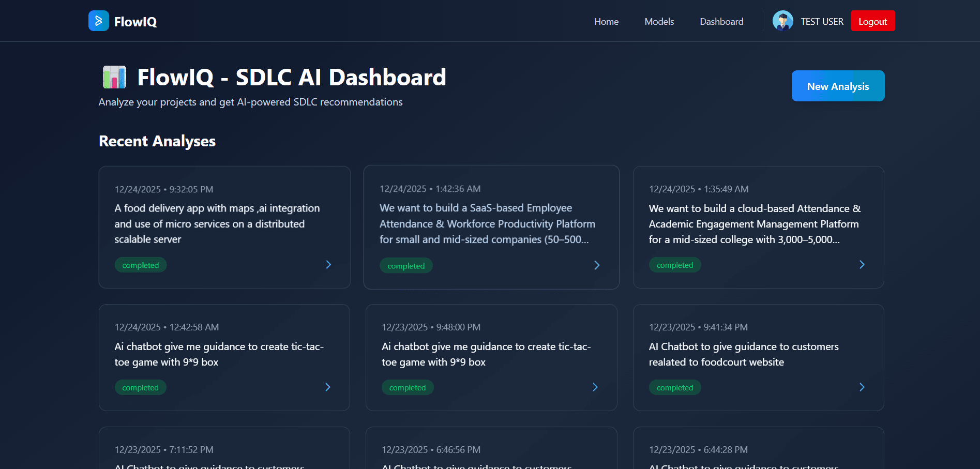Open the Home nav item
This screenshot has height=469, width=980.
[606, 21]
